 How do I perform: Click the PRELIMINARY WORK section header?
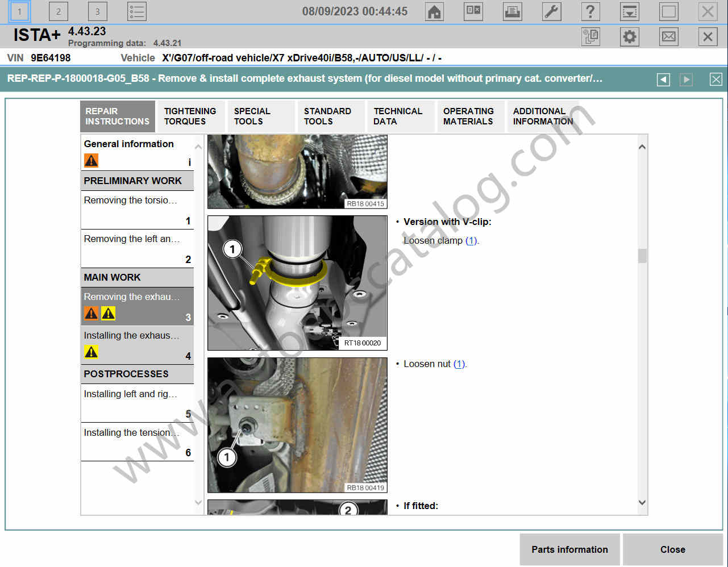pos(137,181)
